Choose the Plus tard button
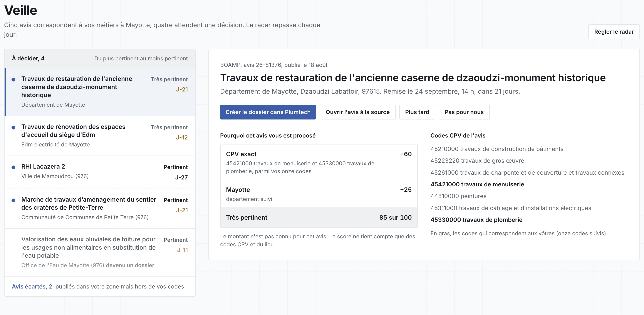Viewport: 644px width, 315px height. click(417, 112)
